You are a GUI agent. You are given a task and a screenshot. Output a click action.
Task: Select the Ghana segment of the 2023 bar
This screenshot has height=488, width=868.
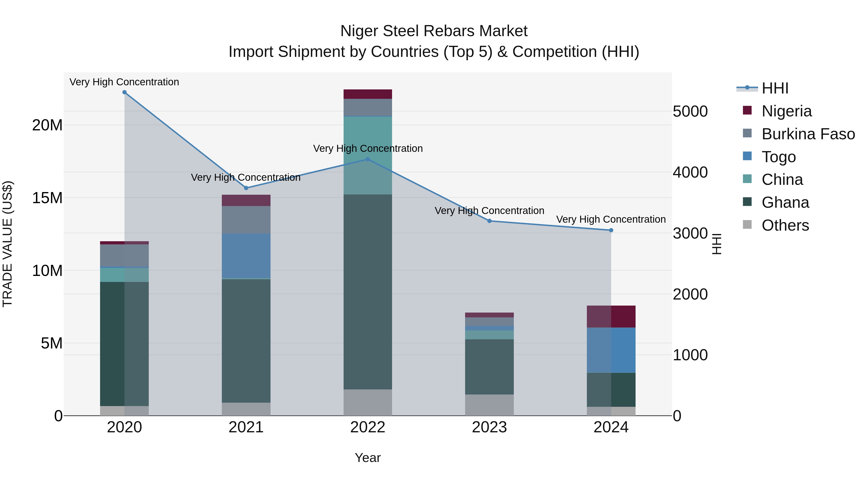(489, 367)
